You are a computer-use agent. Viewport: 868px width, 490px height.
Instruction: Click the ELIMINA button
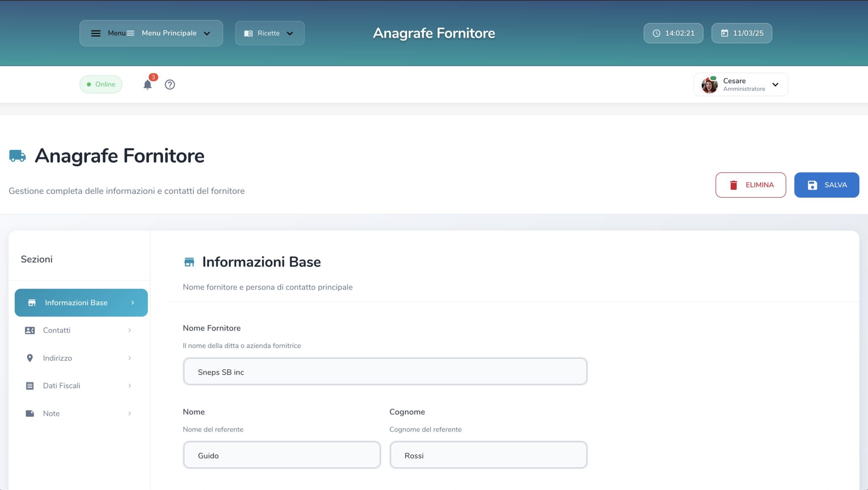coord(751,185)
